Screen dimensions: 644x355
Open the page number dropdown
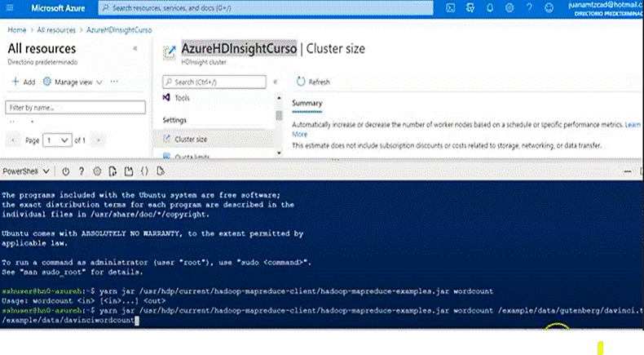[x=57, y=140]
